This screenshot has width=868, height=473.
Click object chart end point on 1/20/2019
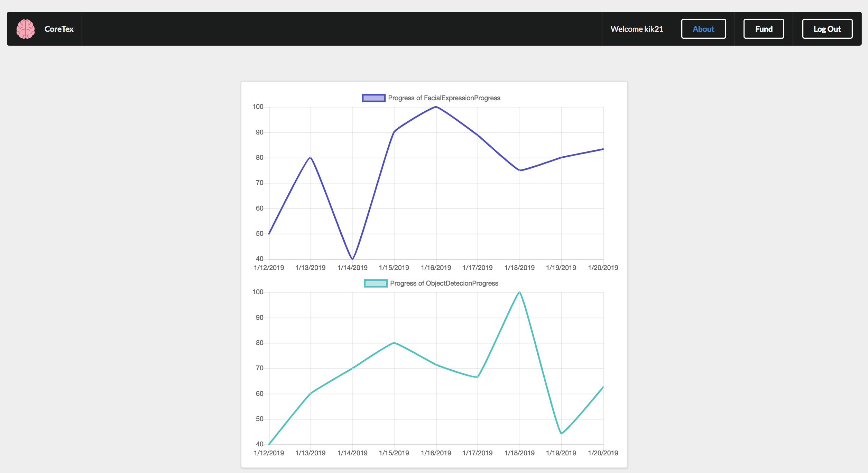[603, 387]
